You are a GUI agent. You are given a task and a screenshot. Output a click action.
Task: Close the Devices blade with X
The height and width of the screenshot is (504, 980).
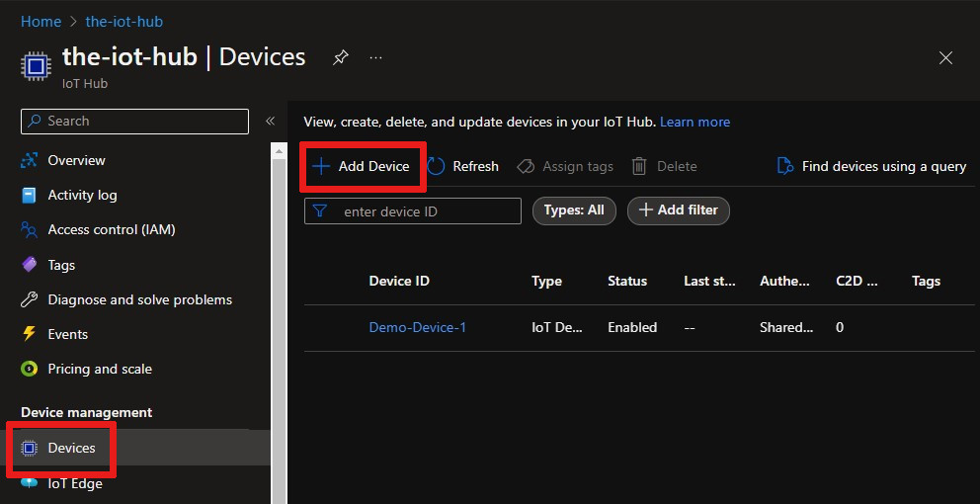pyautogui.click(x=945, y=58)
